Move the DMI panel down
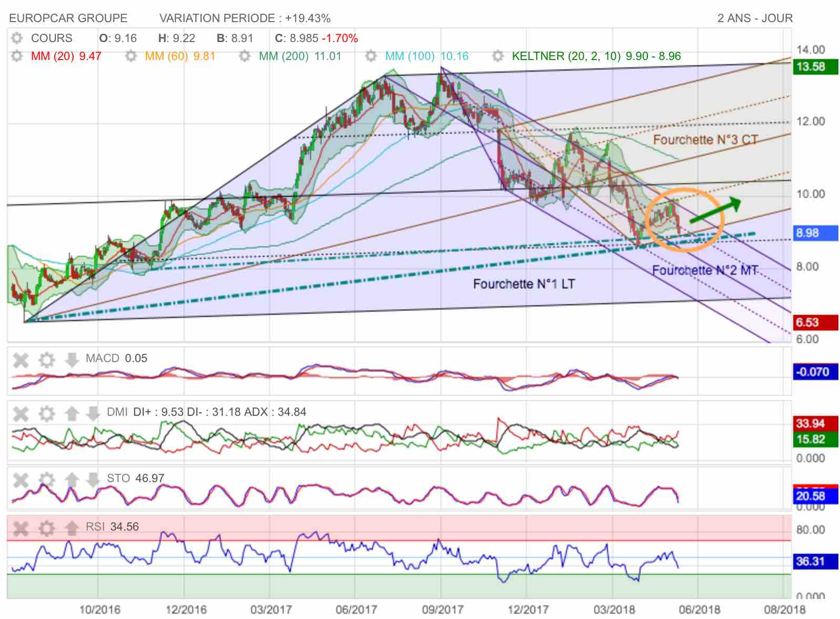The width and height of the screenshot is (840, 619). pyautogui.click(x=92, y=413)
